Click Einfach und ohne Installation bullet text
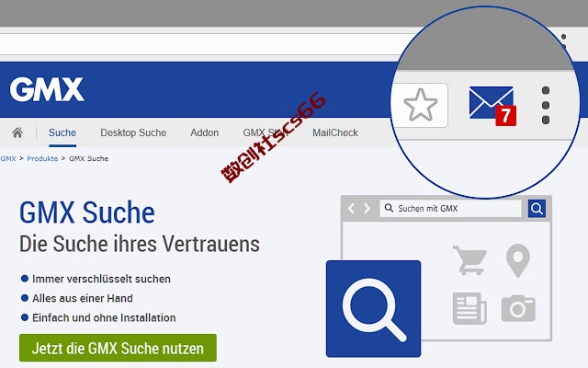The width and height of the screenshot is (588, 368). coord(104,317)
